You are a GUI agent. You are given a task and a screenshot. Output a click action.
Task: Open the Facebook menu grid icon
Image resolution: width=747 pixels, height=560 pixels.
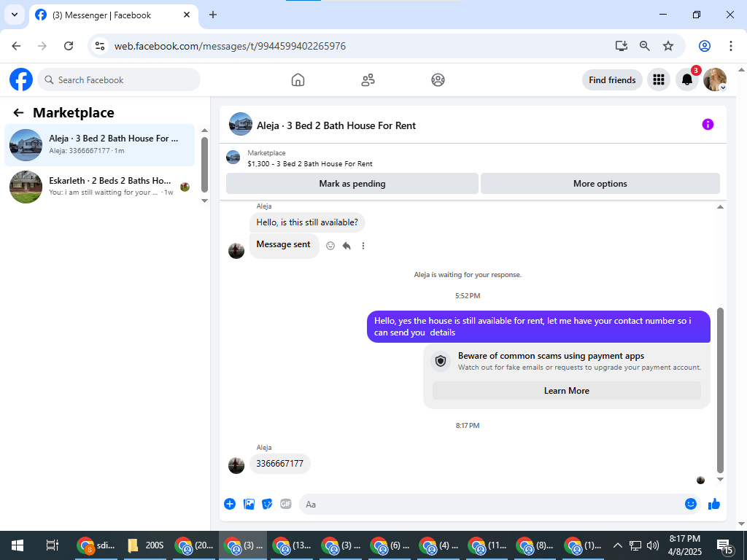[659, 79]
